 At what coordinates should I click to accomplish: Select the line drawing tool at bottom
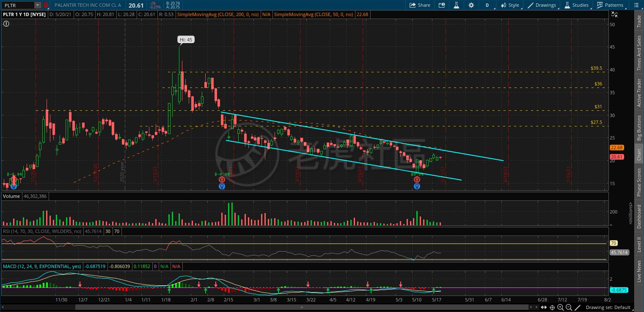(x=578, y=307)
